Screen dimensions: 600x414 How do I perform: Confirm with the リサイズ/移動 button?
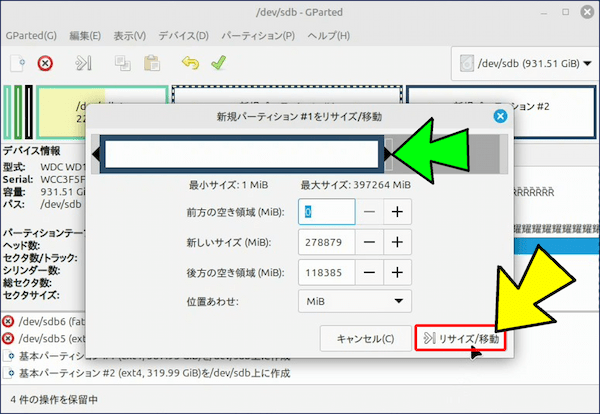[461, 338]
